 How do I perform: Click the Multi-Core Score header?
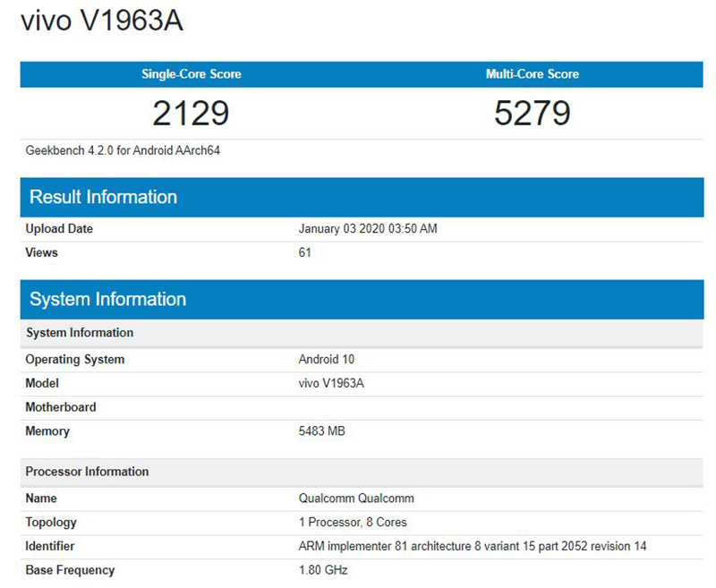[x=532, y=74]
